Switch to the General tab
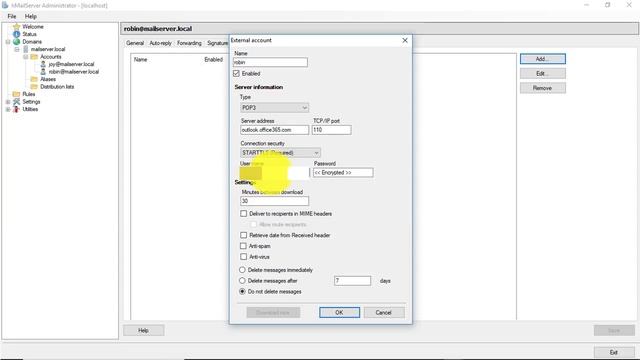 pos(135,43)
